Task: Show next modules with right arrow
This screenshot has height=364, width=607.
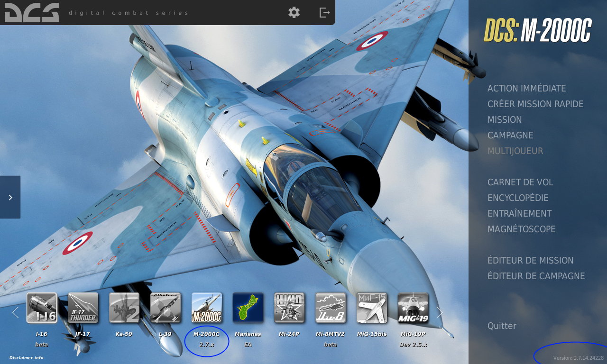Action: 440,312
